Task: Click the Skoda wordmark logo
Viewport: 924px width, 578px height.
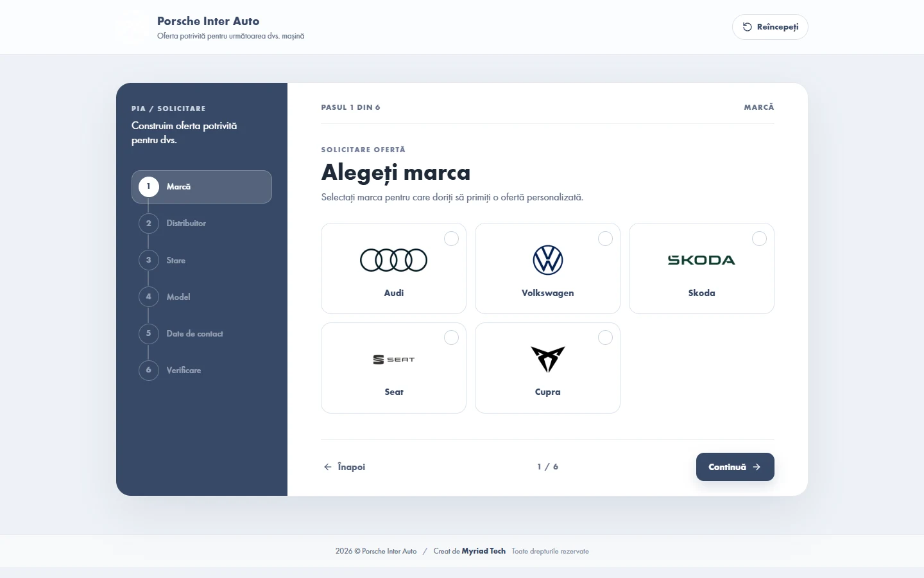Action: coord(701,260)
